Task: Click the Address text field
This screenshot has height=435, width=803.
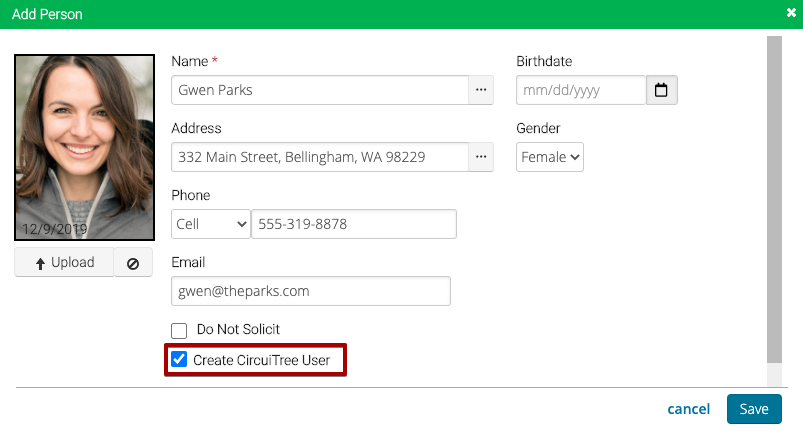Action: coord(320,157)
